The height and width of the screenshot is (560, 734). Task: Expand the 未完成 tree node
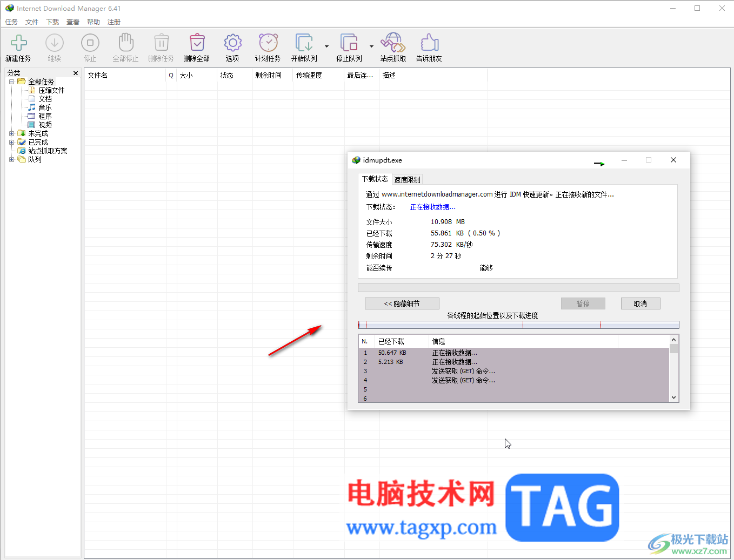pyautogui.click(x=12, y=133)
